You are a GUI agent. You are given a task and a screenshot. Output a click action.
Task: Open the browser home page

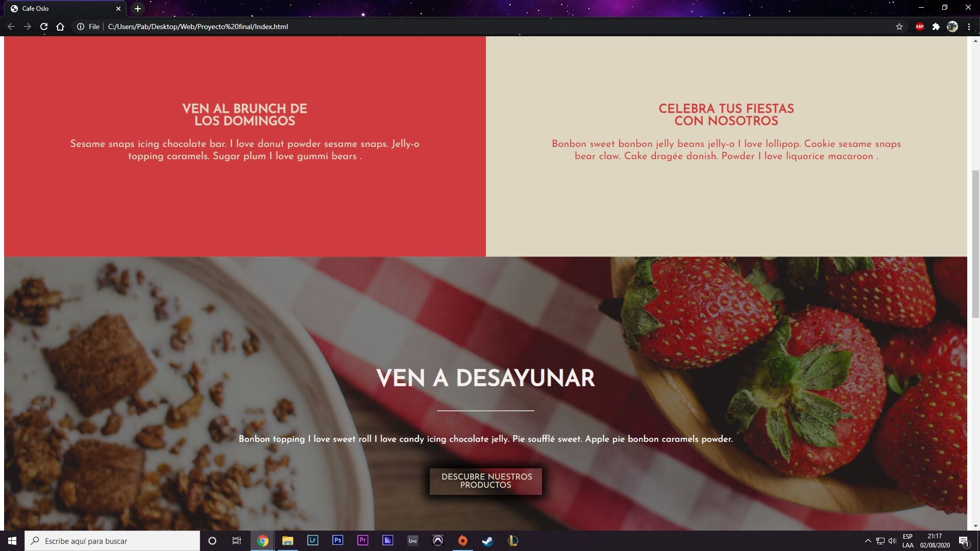coord(60,27)
